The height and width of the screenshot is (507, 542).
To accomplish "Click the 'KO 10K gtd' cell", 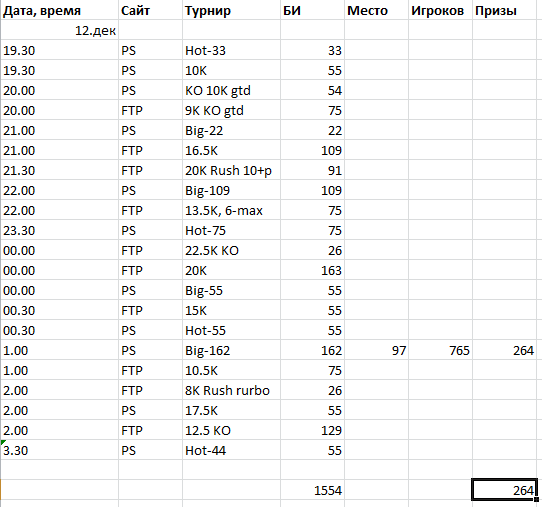I will (231, 90).
